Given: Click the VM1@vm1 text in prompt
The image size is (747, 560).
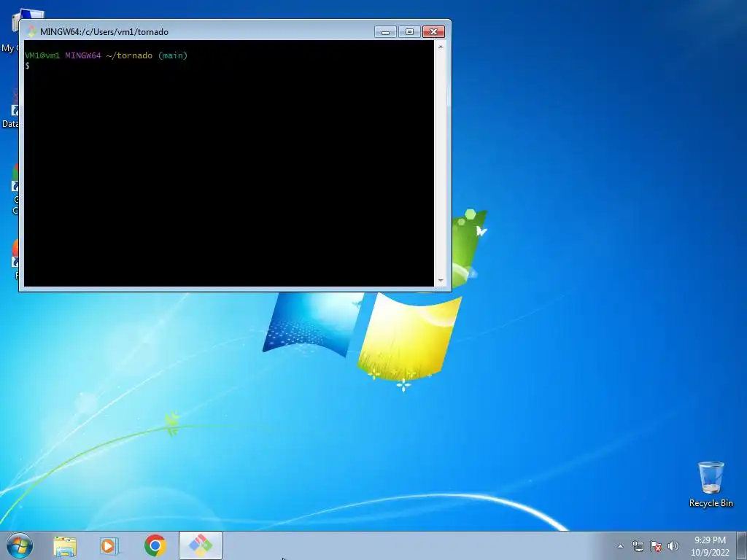Looking at the screenshot, I should tap(42, 55).
